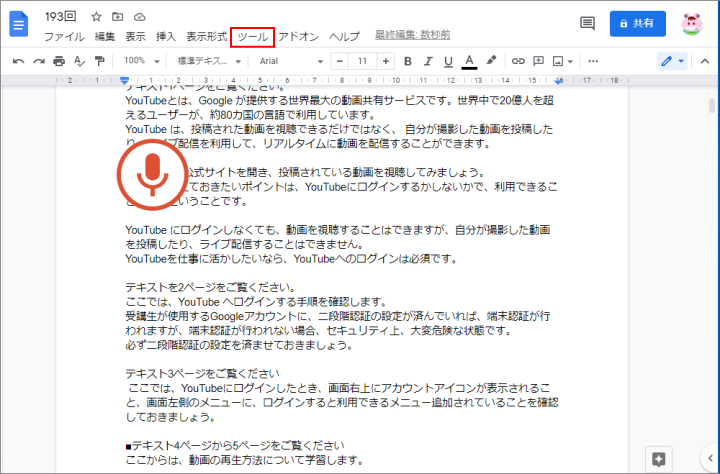The width and height of the screenshot is (720, 474).
Task: Move document to folder icon
Action: click(x=118, y=17)
